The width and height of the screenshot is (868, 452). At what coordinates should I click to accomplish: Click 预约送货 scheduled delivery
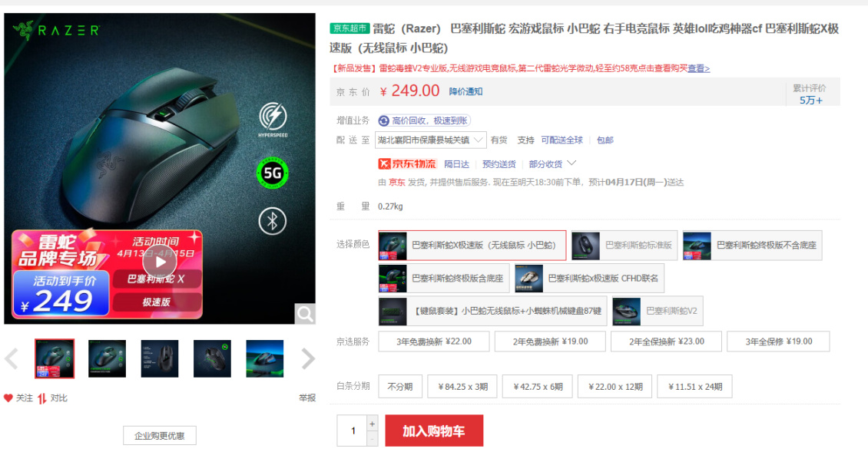click(x=499, y=163)
